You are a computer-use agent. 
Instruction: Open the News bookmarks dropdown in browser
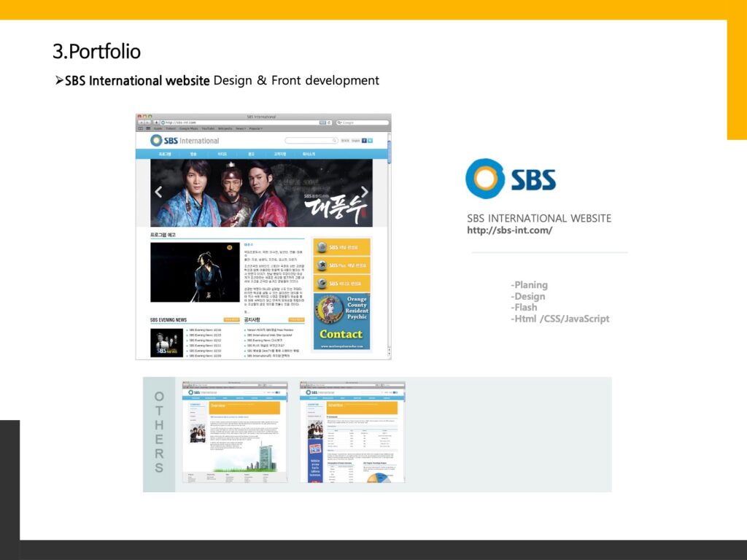[x=240, y=128]
